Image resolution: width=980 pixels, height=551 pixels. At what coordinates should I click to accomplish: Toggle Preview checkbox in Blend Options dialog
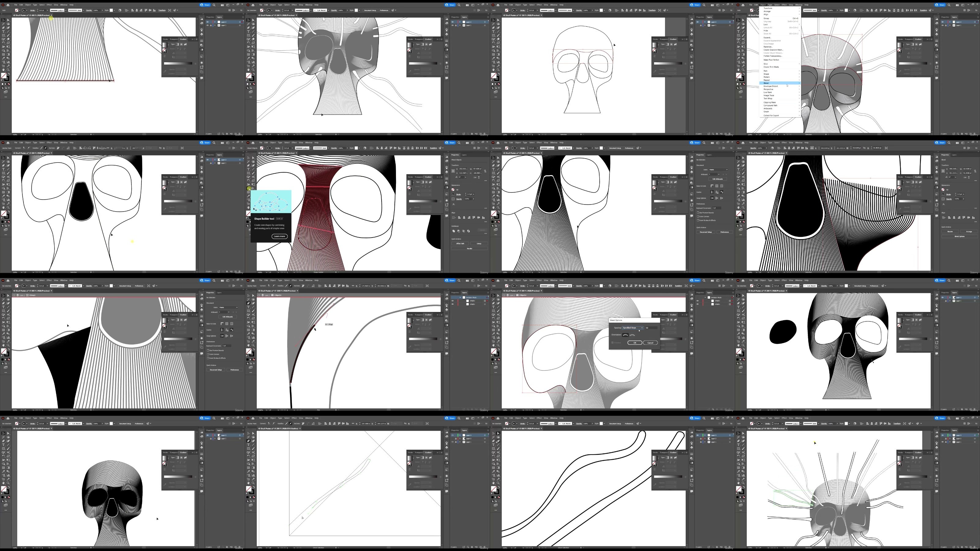click(612, 343)
